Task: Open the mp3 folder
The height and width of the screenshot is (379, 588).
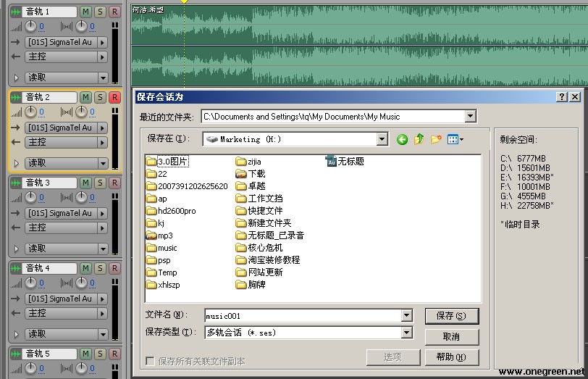Action: [160, 236]
